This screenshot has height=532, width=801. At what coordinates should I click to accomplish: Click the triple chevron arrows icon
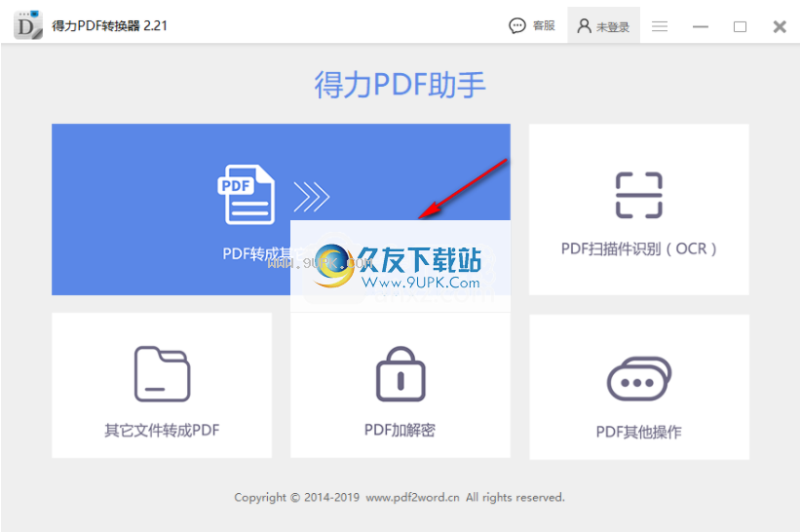[312, 197]
